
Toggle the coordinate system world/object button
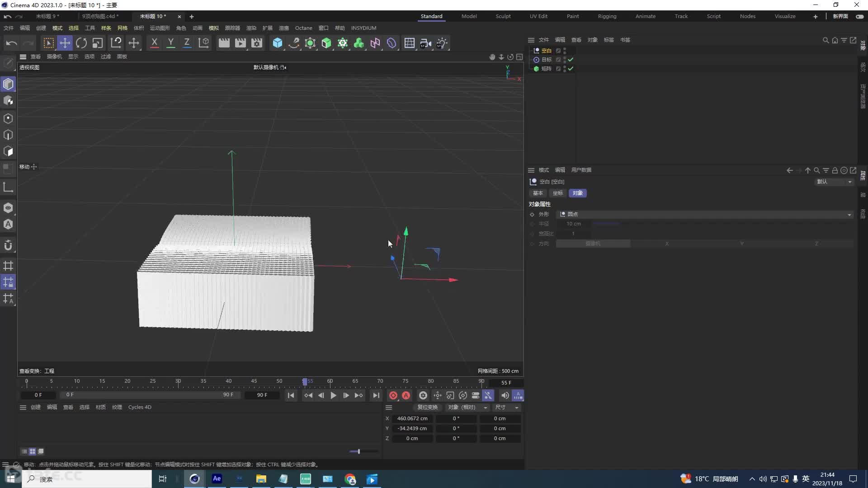pyautogui.click(x=204, y=43)
